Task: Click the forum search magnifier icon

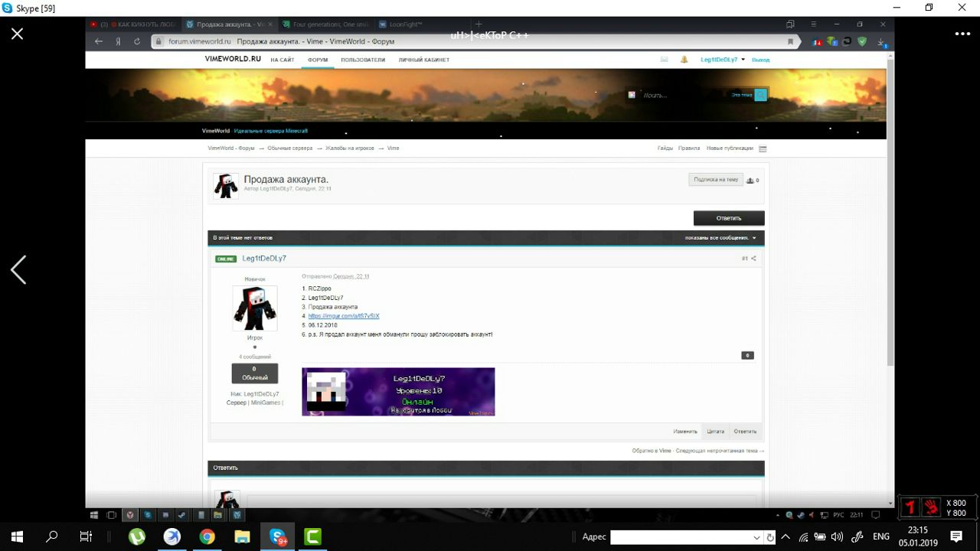Action: point(760,95)
